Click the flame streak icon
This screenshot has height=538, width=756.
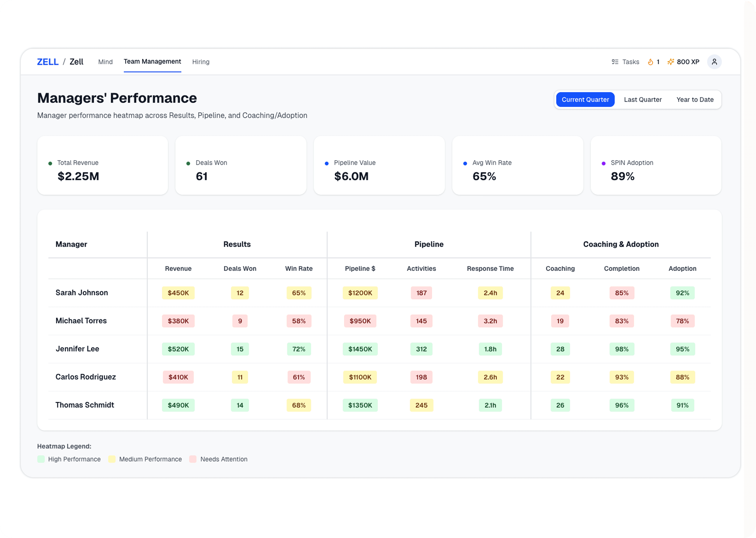pos(650,62)
